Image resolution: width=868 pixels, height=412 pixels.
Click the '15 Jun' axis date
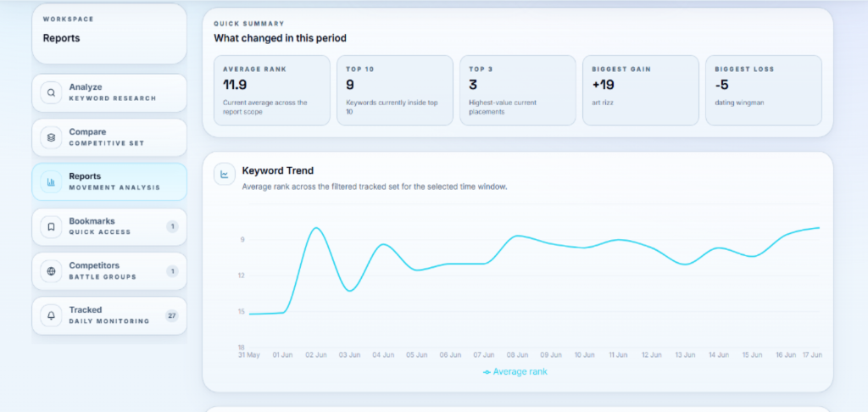(x=753, y=354)
